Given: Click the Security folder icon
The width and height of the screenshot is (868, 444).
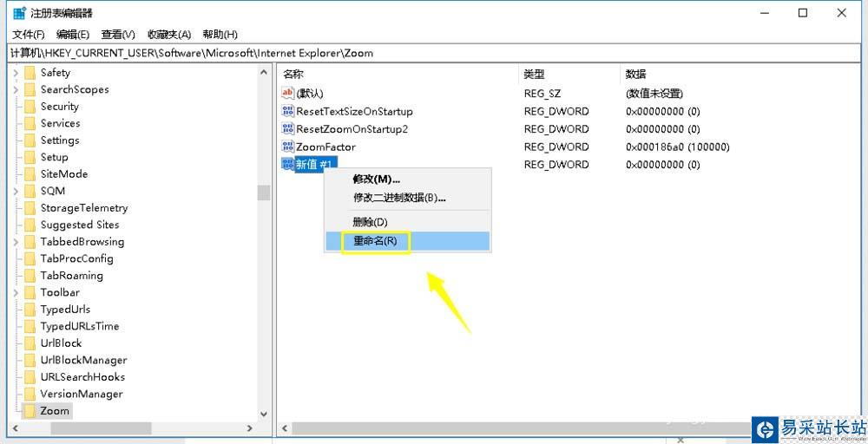Looking at the screenshot, I should pyautogui.click(x=30, y=106).
